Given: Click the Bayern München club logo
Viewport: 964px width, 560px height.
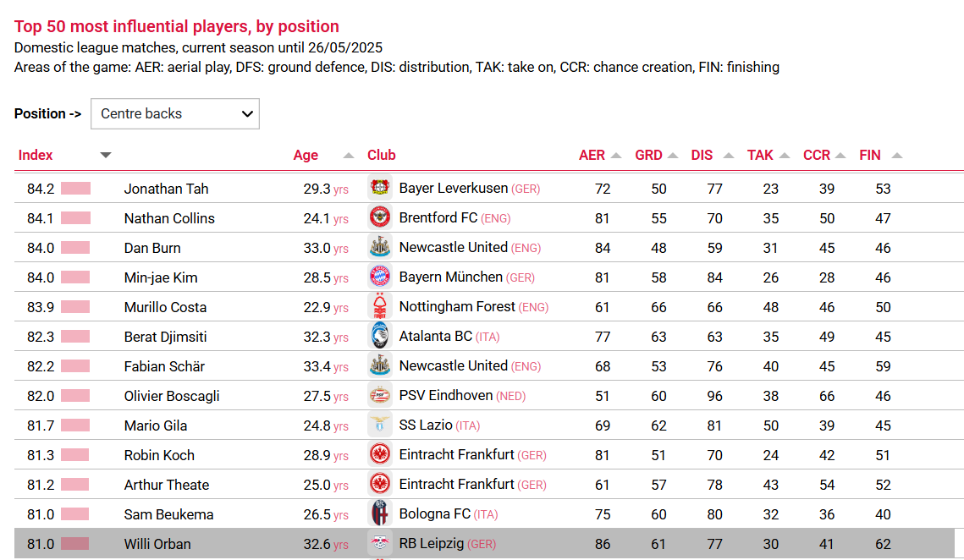Looking at the screenshot, I should click(380, 277).
